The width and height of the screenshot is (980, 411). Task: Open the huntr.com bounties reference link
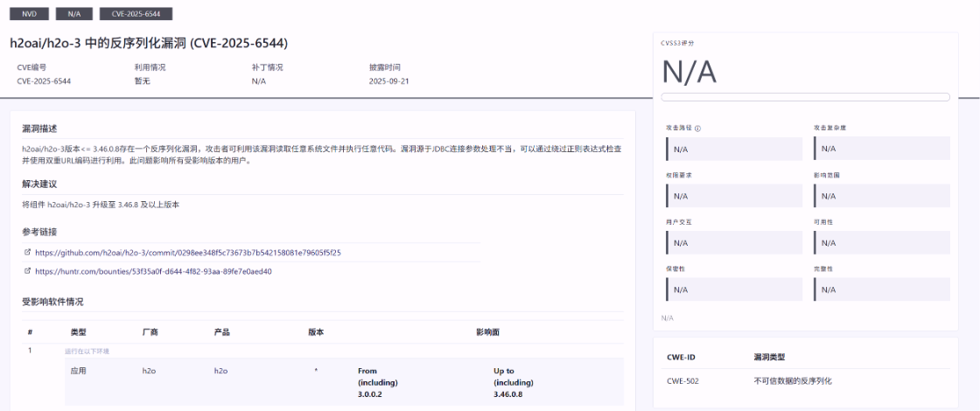(153, 271)
